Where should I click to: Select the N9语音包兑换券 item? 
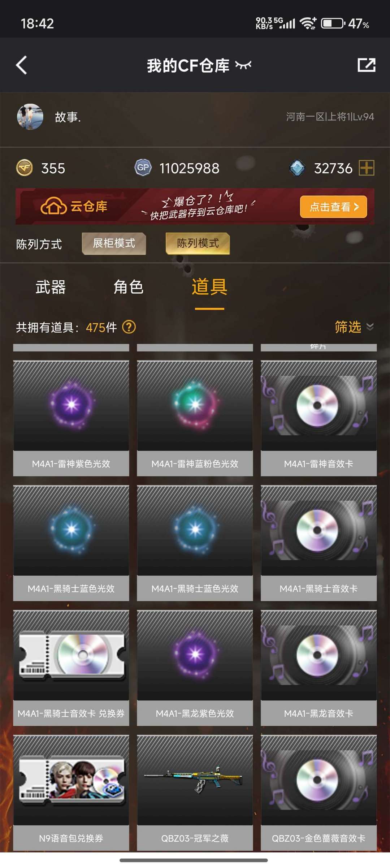click(71, 793)
